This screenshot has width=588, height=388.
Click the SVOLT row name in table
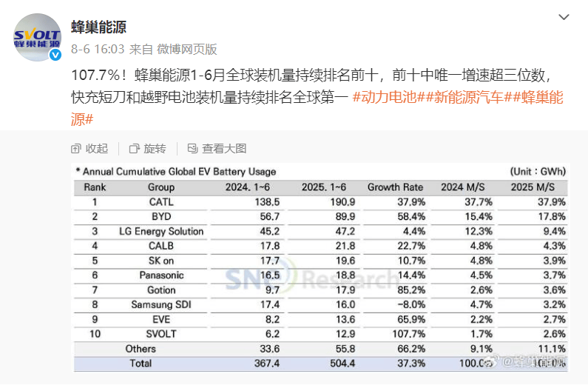pos(160,333)
